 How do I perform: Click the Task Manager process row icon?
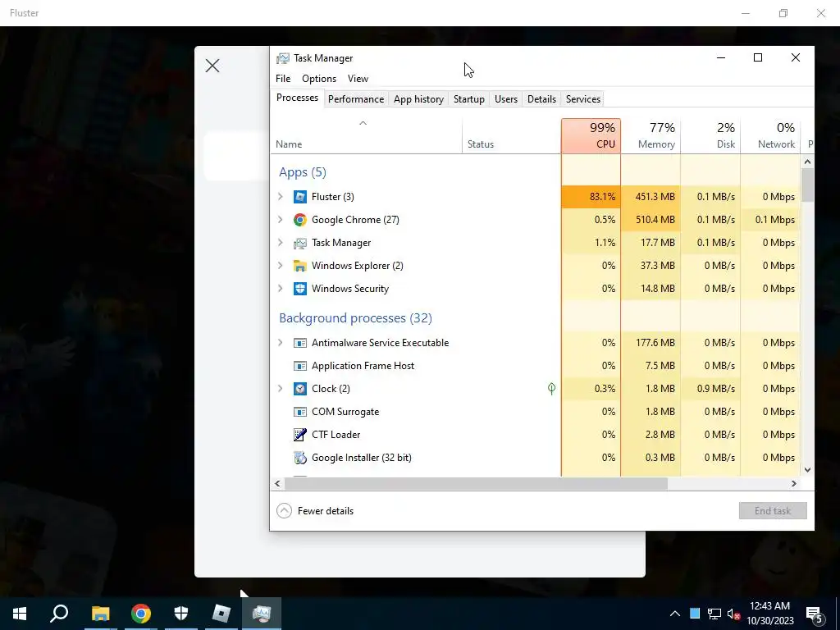300,243
